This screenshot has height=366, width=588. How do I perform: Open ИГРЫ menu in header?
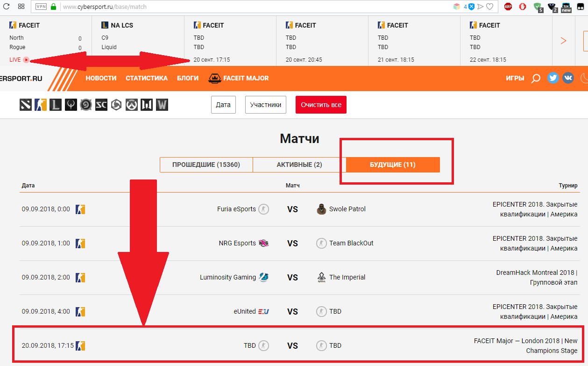pyautogui.click(x=515, y=78)
